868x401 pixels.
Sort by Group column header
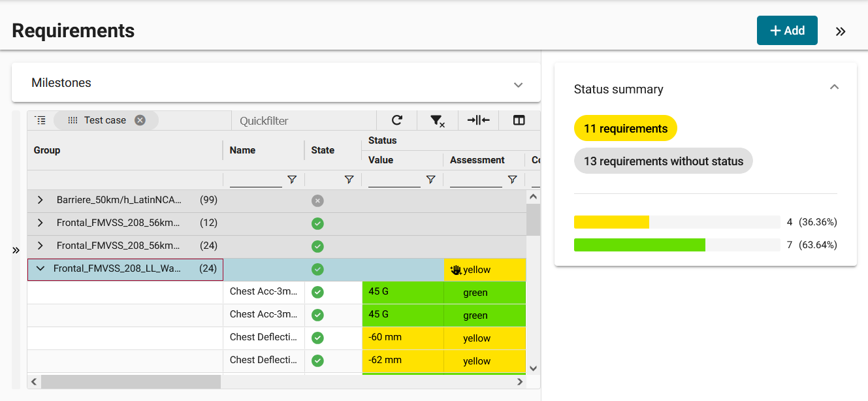(x=47, y=150)
